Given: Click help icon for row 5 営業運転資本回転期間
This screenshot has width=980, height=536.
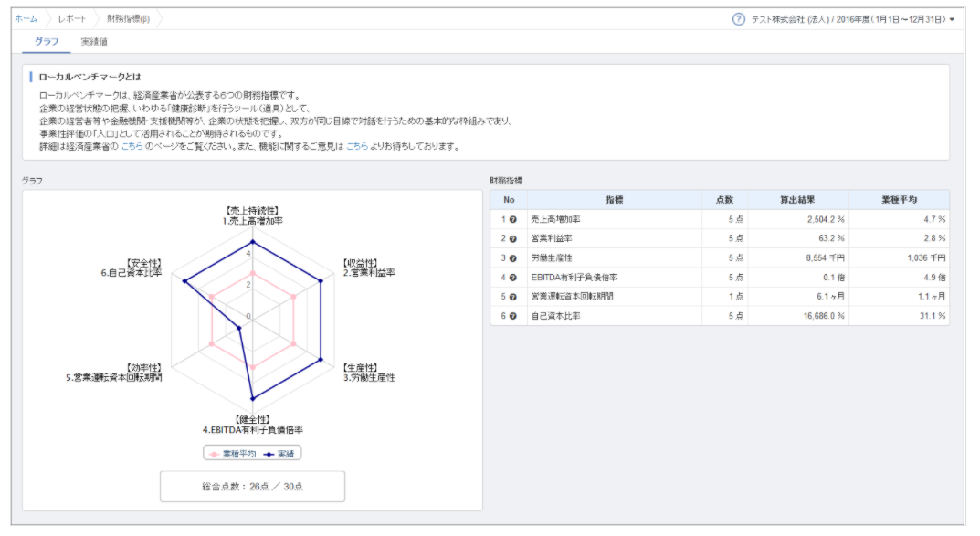Looking at the screenshot, I should click(x=513, y=297).
